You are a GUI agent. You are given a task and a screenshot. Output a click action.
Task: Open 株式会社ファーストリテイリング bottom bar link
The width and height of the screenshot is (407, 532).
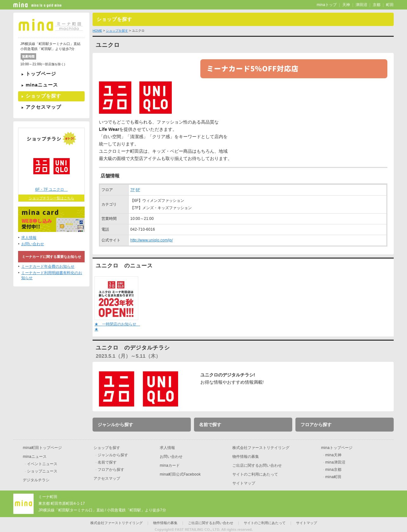point(116,523)
